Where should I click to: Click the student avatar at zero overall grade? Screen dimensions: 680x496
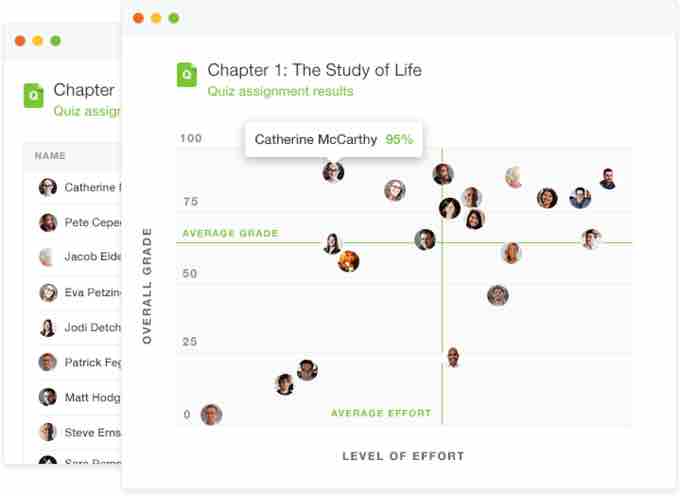click(x=211, y=414)
